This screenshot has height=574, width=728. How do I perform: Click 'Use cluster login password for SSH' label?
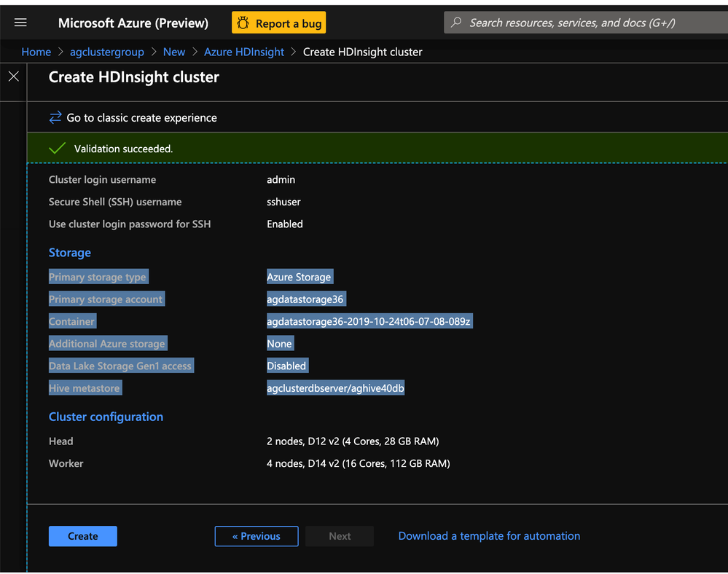[130, 224]
